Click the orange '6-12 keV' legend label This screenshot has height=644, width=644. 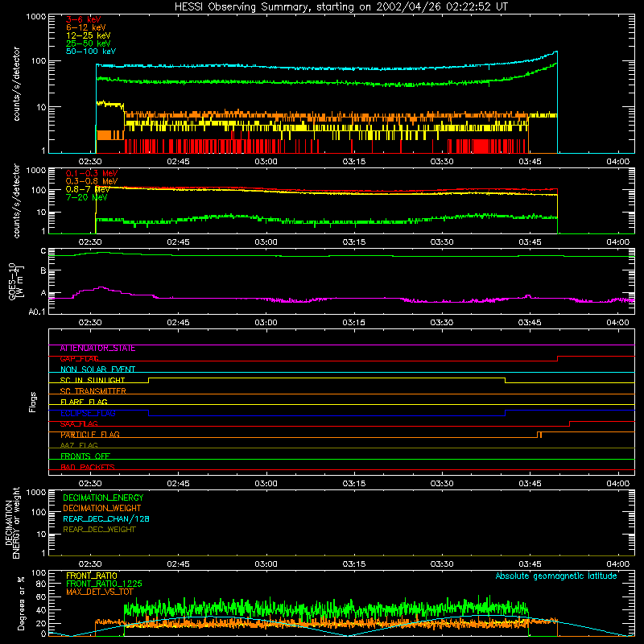(86, 27)
